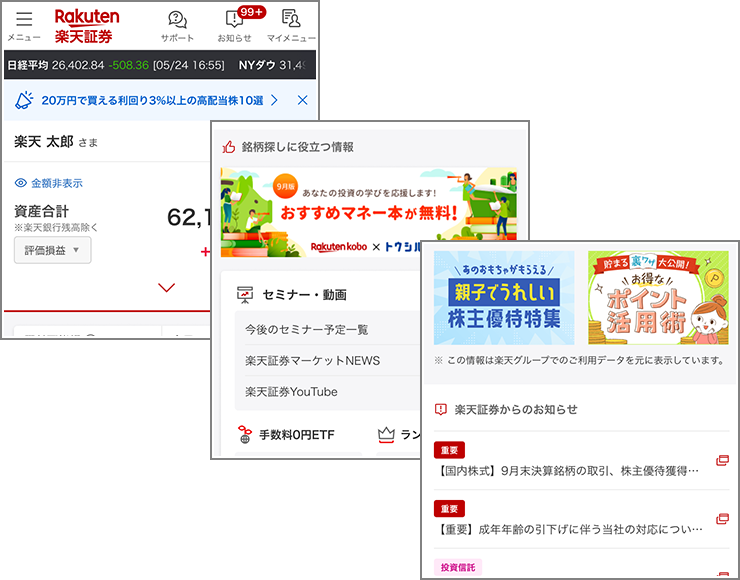Click the Rakuten 楽天証券 logo
This screenshot has height=580, width=740.
[87, 26]
